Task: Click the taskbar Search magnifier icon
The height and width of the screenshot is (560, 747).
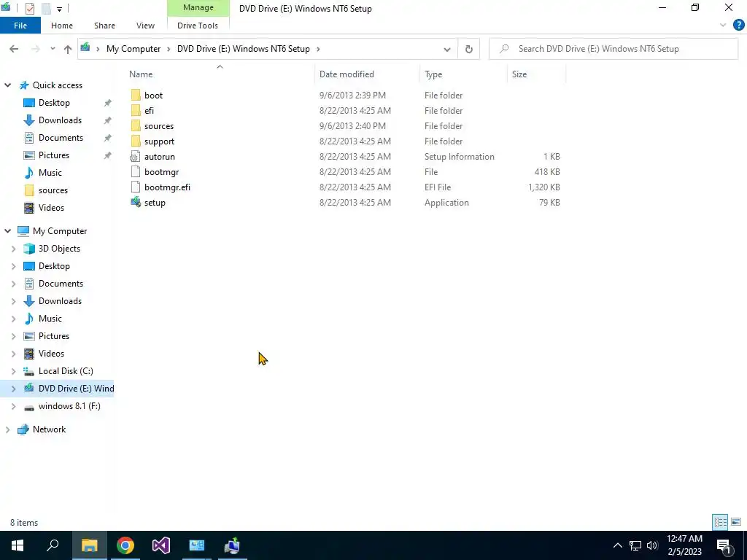Action: 53,545
